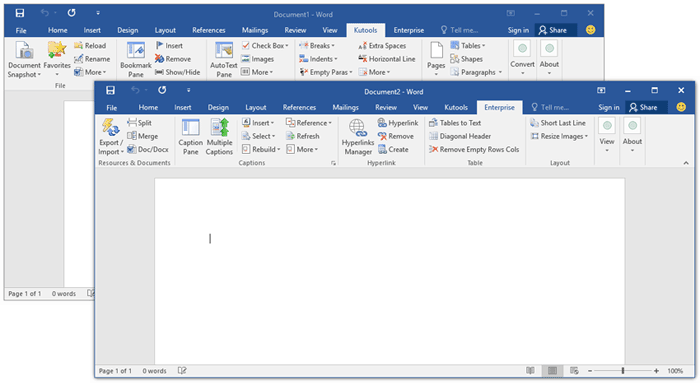The image size is (700, 385).
Task: Switch to Layout tab in Document2
Action: click(256, 107)
